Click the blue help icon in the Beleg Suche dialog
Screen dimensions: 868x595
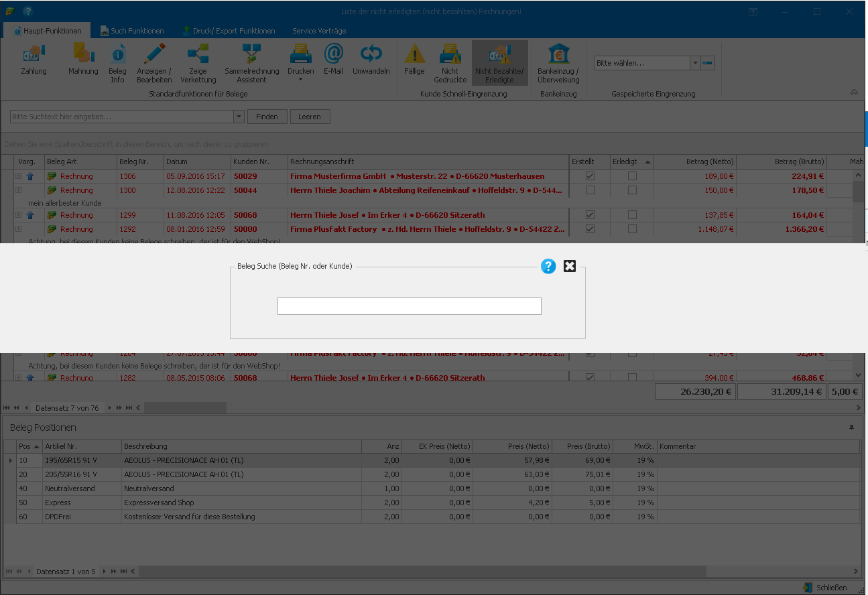pos(548,266)
